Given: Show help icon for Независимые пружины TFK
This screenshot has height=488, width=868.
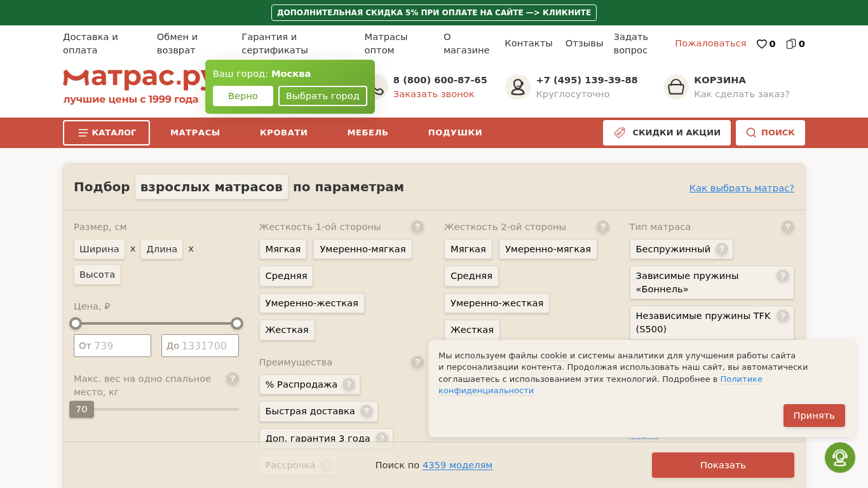Looking at the screenshot, I should [x=783, y=316].
